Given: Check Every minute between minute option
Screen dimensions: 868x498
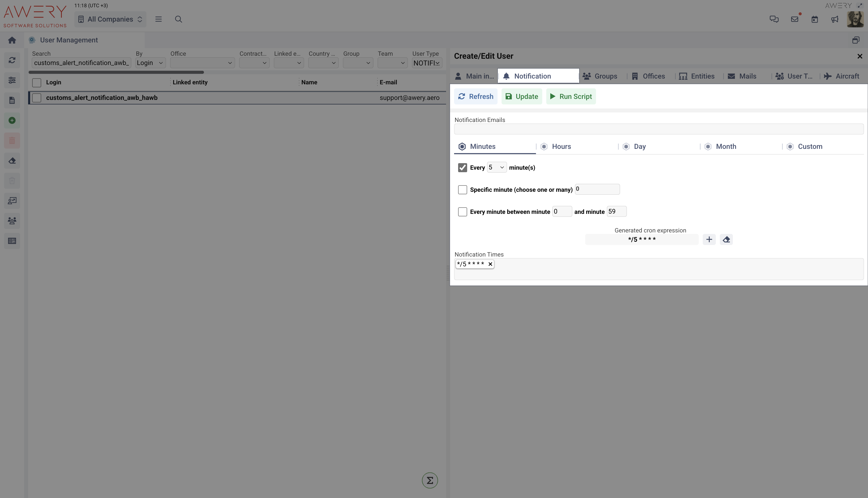Looking at the screenshot, I should pos(462,212).
